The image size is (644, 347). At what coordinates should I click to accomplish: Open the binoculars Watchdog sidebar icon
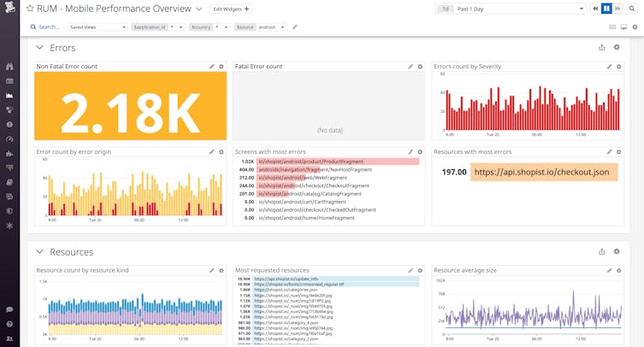click(x=9, y=67)
